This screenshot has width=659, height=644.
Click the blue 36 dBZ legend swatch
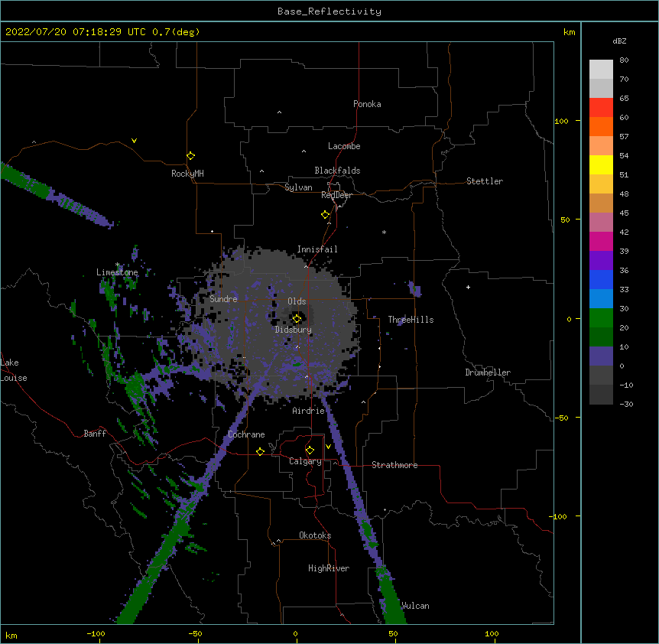(601, 279)
